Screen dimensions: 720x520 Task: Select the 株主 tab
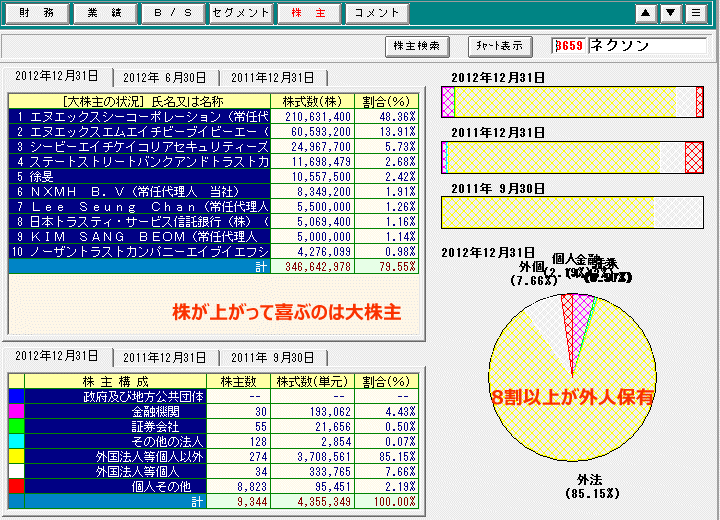(309, 13)
